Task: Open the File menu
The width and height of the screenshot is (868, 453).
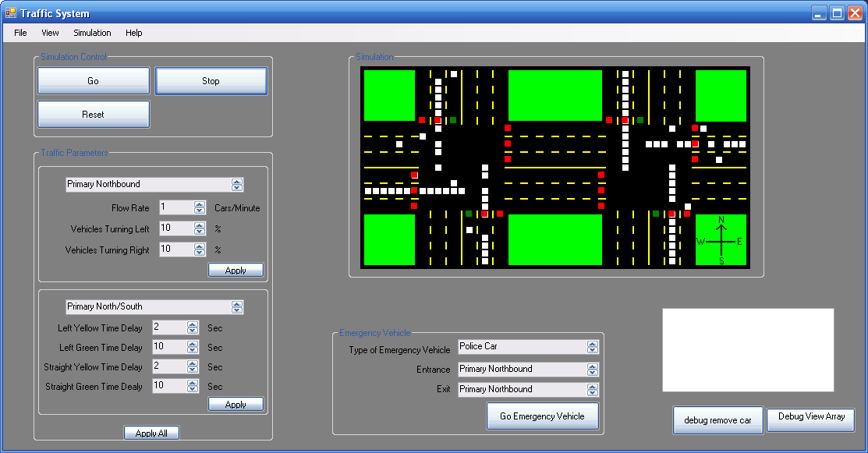Action: [x=20, y=33]
